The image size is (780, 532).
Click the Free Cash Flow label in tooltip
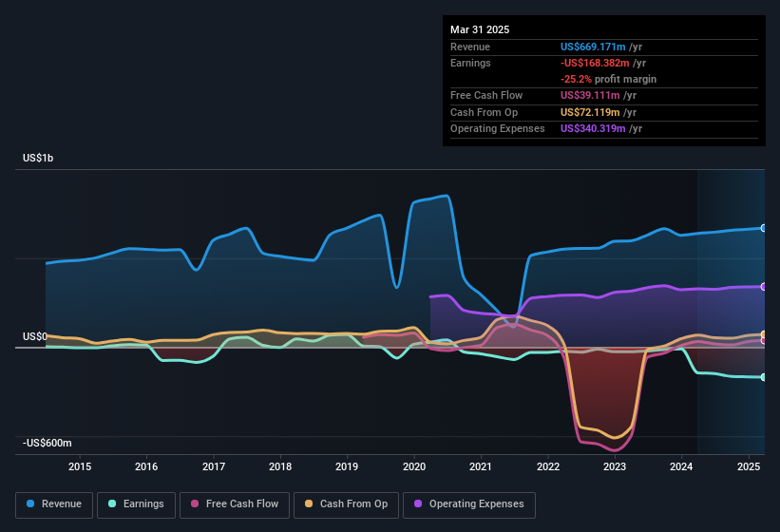[x=486, y=95]
